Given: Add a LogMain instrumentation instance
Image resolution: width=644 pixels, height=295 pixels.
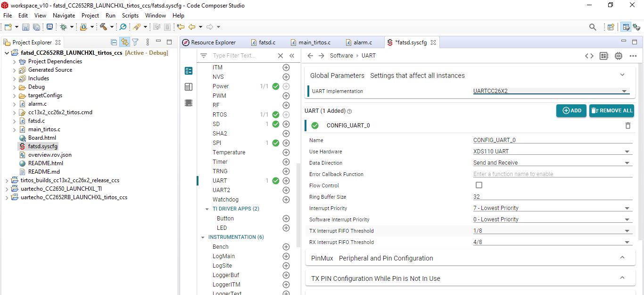Looking at the screenshot, I should pyautogui.click(x=286, y=256).
